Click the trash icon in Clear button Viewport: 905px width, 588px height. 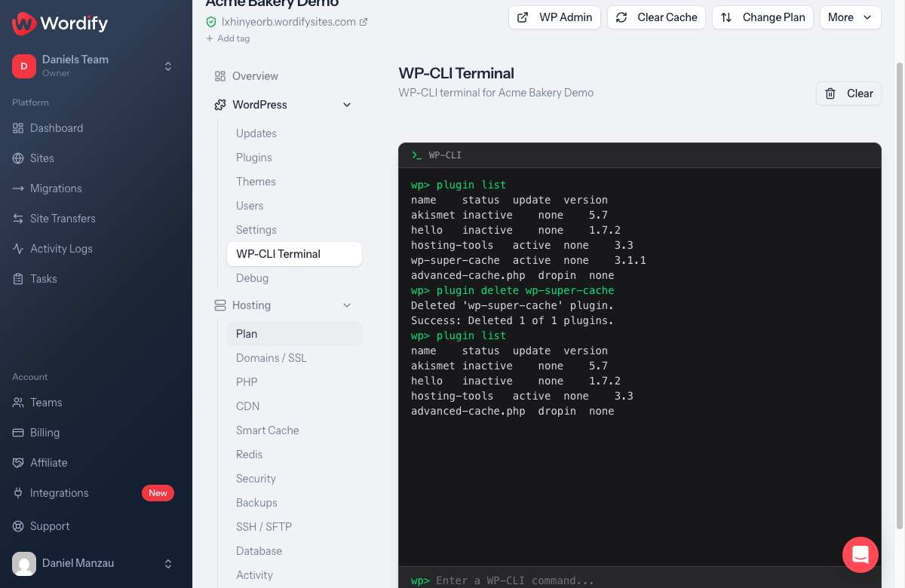click(830, 93)
